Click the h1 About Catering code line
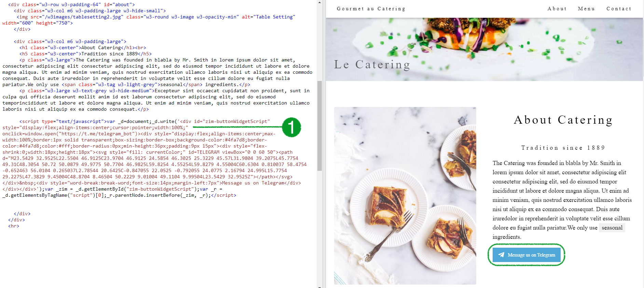 tap(83, 47)
